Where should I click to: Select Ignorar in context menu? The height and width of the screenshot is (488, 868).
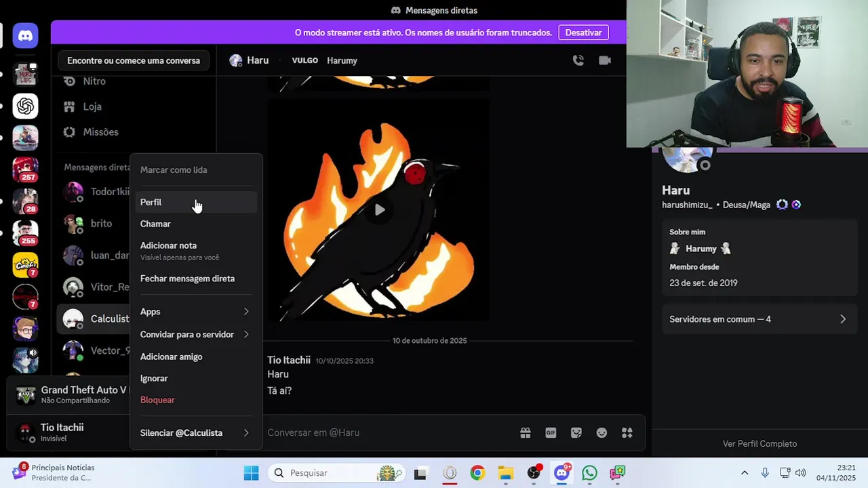195,378
